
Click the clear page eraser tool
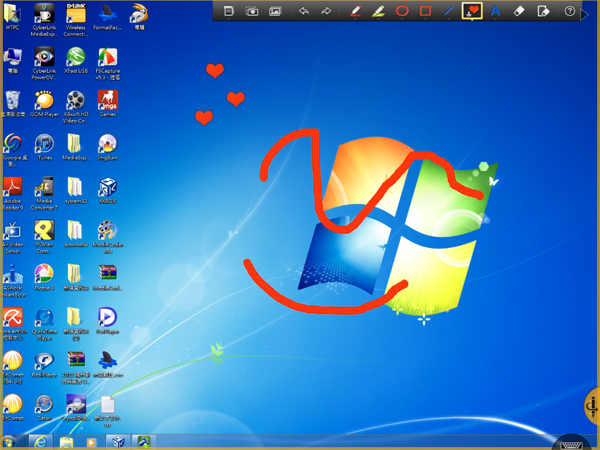543,11
